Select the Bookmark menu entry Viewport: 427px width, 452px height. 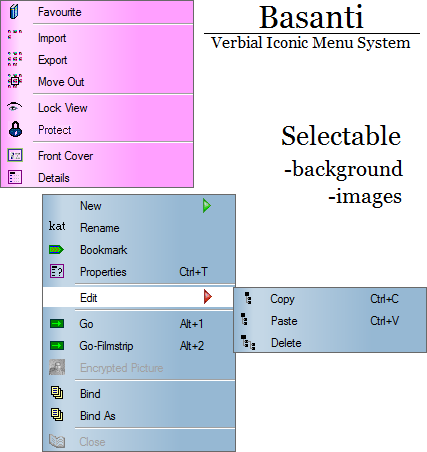pyautogui.click(x=139, y=250)
